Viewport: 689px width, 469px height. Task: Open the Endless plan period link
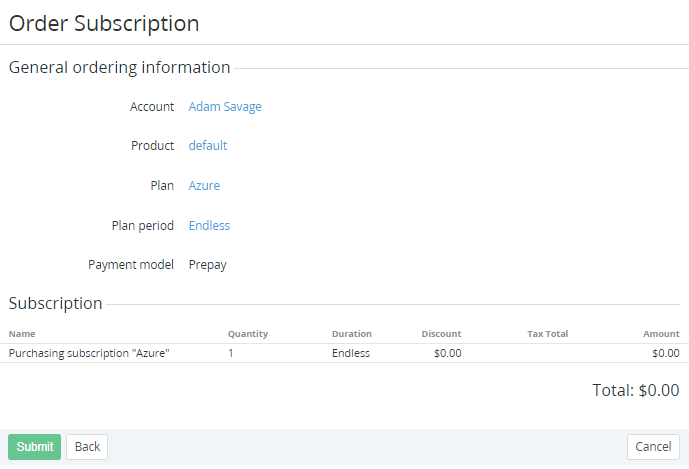click(x=209, y=226)
